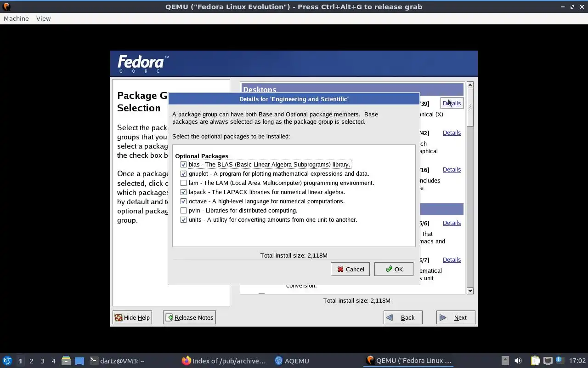Switch to the Firefox Index of /pub/archive window
Viewport: 588px width, 368px height.
click(224, 361)
